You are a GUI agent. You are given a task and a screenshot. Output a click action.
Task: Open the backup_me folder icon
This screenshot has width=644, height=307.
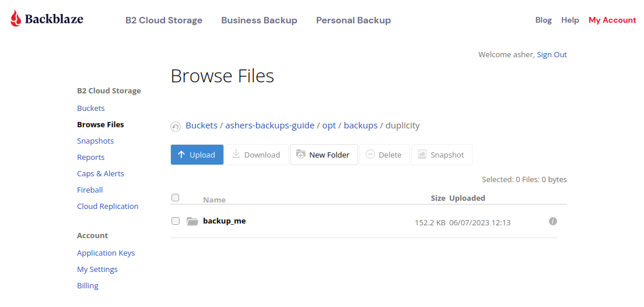tap(192, 222)
